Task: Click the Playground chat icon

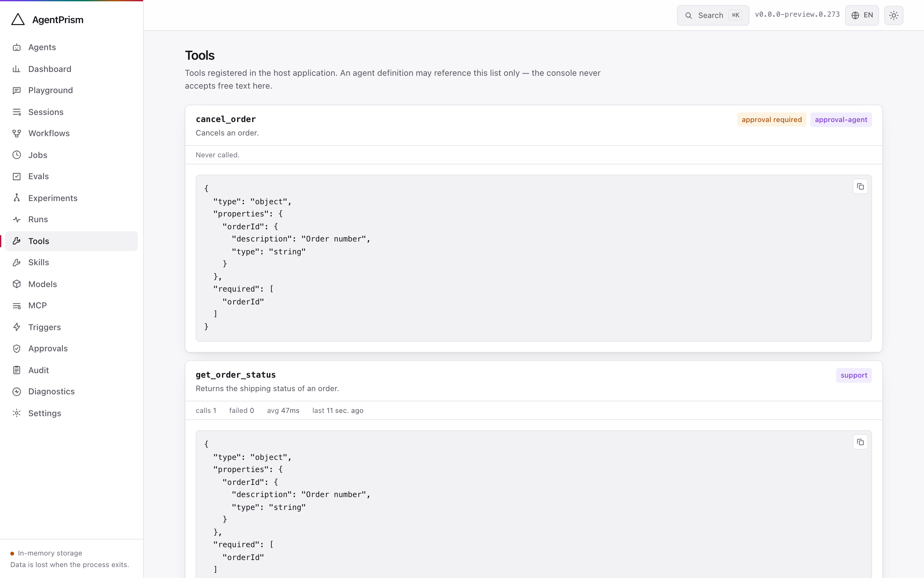Action: (x=16, y=91)
